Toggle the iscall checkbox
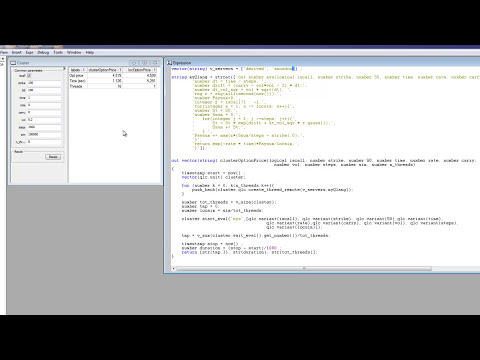The width and height of the screenshot is (480, 360). pyautogui.click(x=29, y=76)
